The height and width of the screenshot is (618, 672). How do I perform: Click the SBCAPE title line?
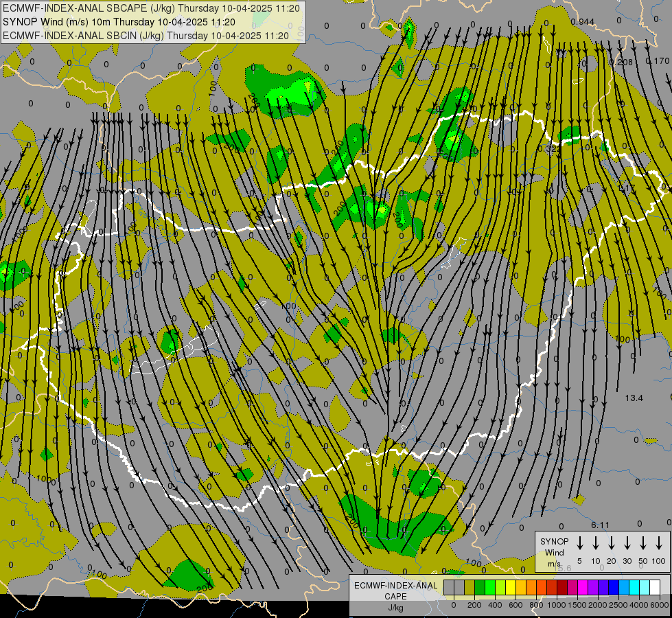152,8
